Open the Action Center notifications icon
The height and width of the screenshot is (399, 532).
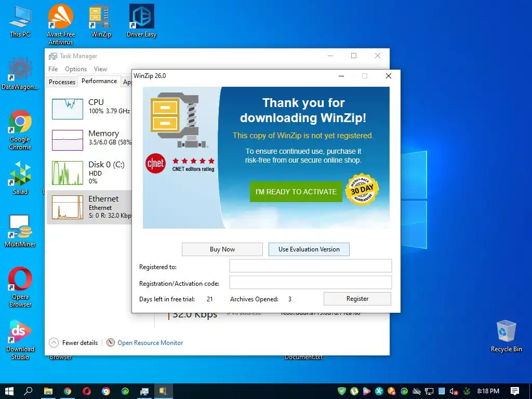coord(514,391)
